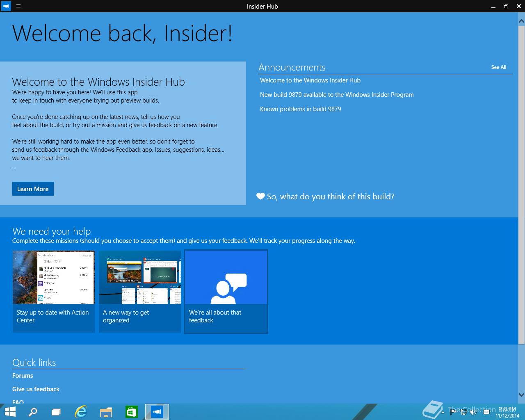
Task: Click the network tray icon
Action: 463,412
